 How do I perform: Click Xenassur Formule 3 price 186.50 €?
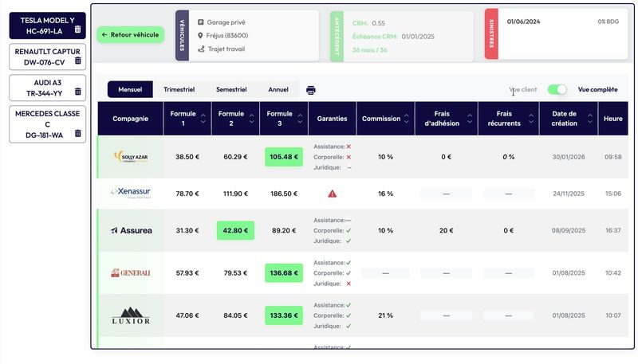click(x=284, y=194)
